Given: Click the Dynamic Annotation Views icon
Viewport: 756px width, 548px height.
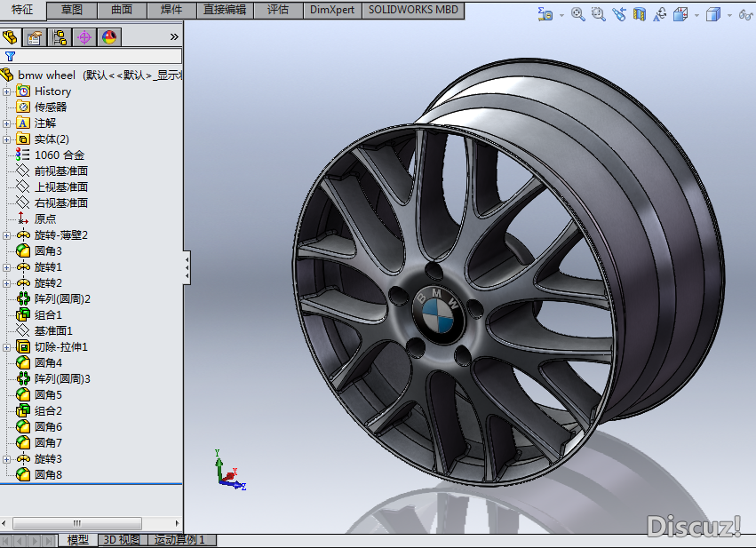Looking at the screenshot, I should tap(659, 14).
